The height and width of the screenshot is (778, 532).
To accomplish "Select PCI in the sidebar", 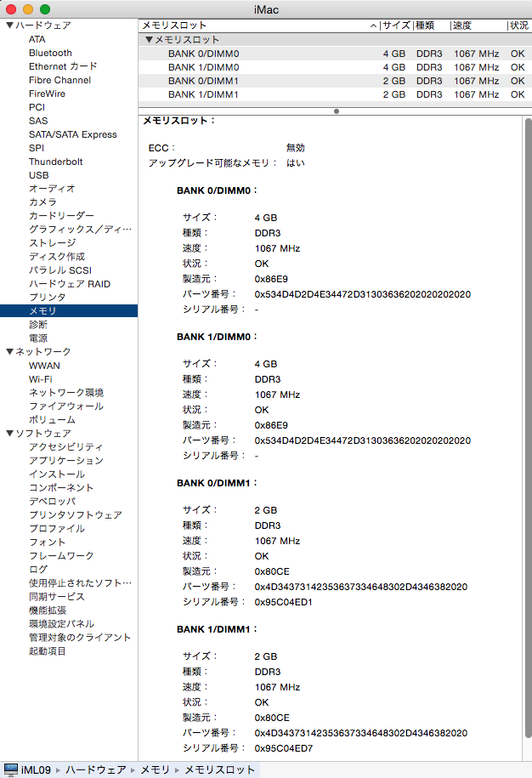I will click(x=37, y=107).
